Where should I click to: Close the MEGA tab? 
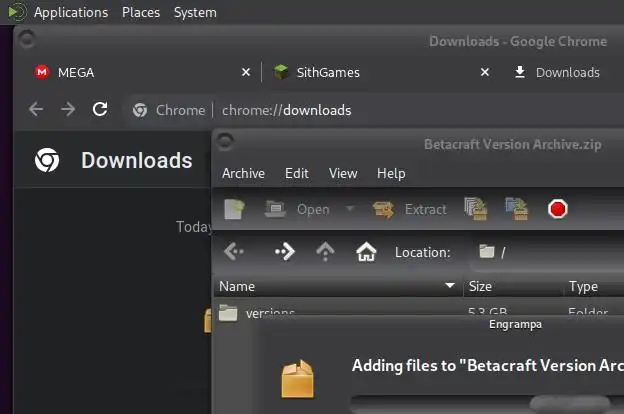pyautogui.click(x=246, y=72)
